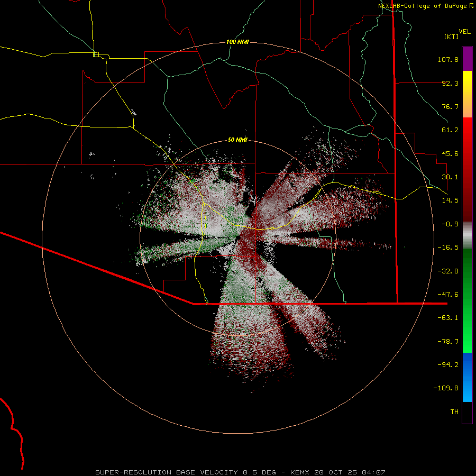Click the 50 NMI range ring label
The width and height of the screenshot is (476, 476).
point(237,140)
